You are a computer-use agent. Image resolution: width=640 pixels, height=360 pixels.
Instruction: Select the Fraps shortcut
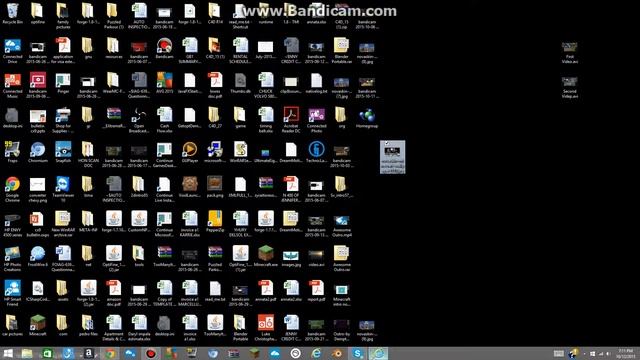click(13, 152)
